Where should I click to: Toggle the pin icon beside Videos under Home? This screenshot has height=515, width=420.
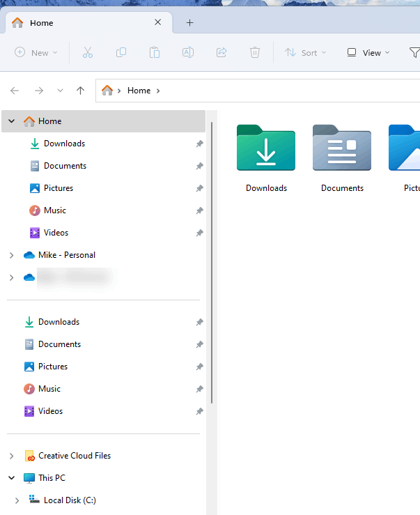click(x=199, y=233)
